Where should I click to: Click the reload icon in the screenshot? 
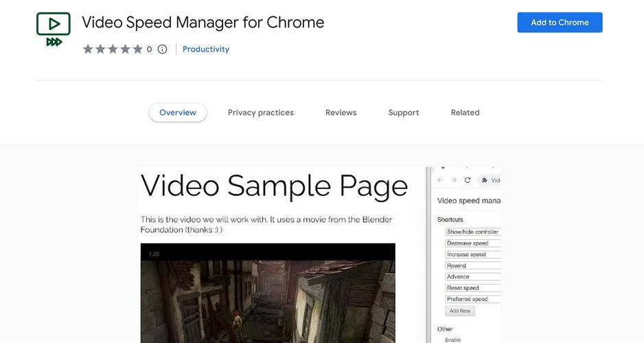click(468, 180)
